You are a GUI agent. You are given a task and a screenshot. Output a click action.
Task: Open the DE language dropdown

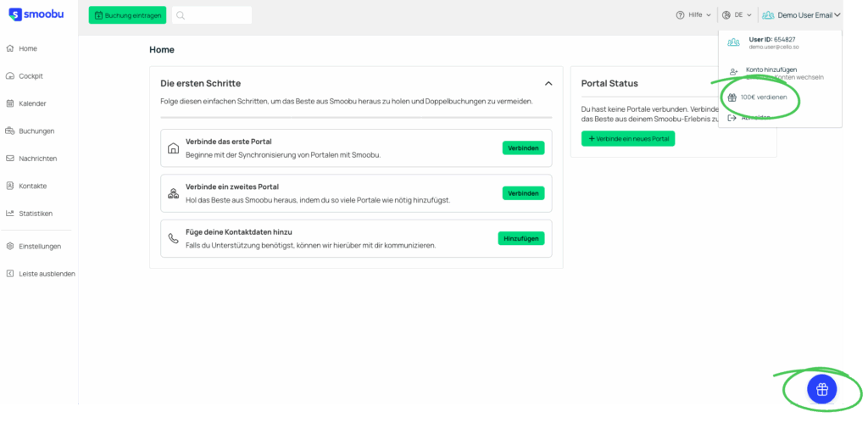click(737, 15)
